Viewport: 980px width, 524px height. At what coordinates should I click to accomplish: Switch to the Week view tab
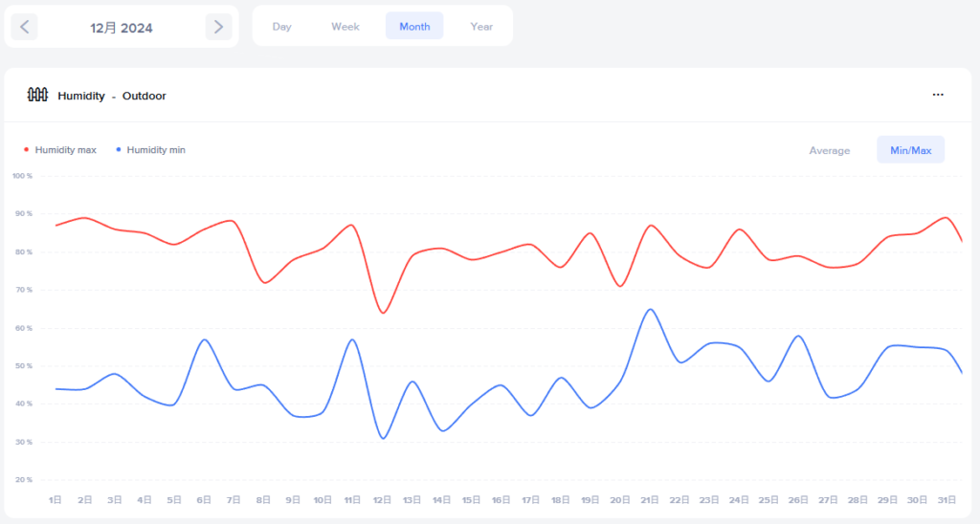(x=345, y=26)
